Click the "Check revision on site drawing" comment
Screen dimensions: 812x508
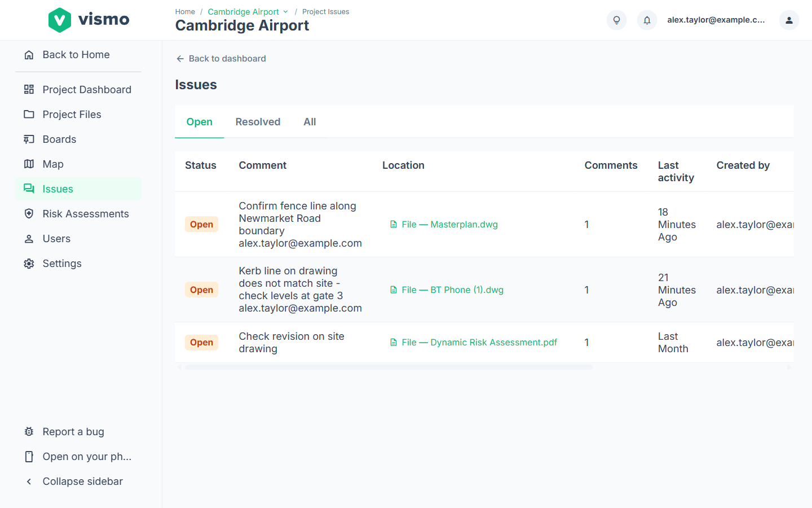(292, 343)
